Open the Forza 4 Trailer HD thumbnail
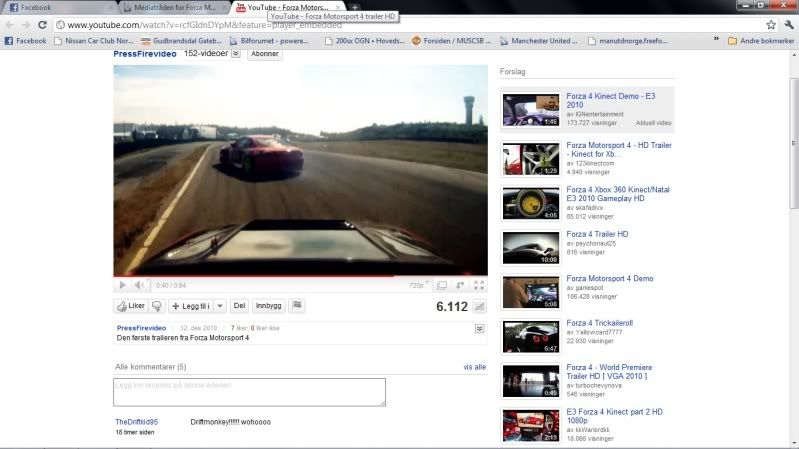Screen dimensions: 799x449 point(530,248)
